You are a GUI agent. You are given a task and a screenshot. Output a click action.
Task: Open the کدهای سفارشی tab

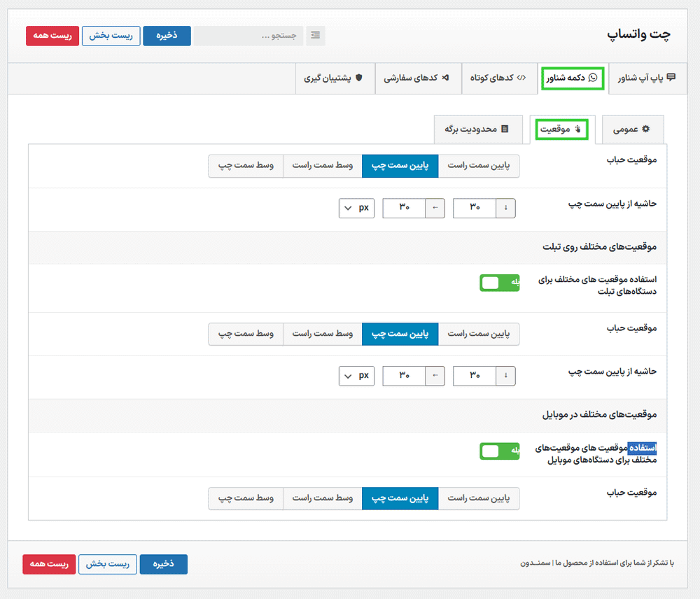coord(417,78)
